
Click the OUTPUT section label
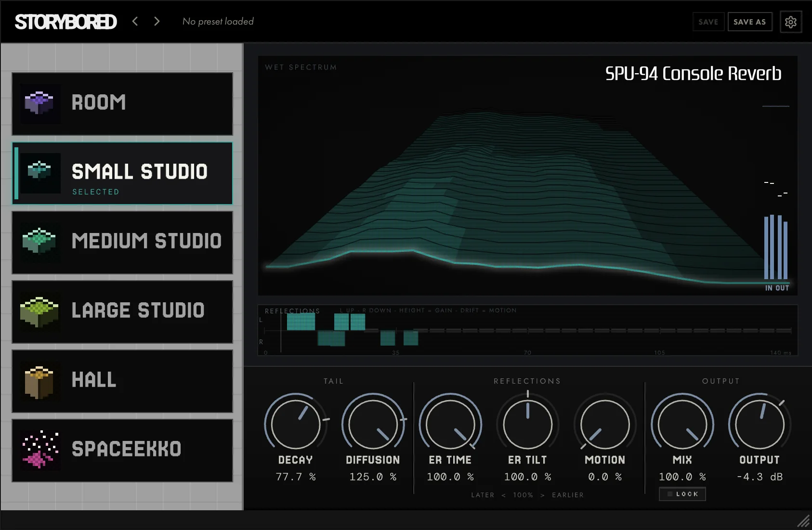coord(721,381)
